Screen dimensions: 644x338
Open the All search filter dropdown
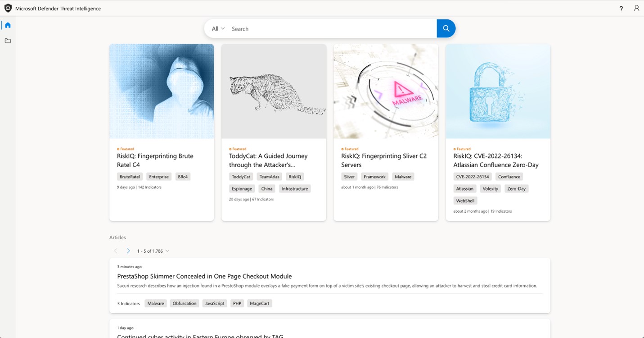pyautogui.click(x=217, y=28)
